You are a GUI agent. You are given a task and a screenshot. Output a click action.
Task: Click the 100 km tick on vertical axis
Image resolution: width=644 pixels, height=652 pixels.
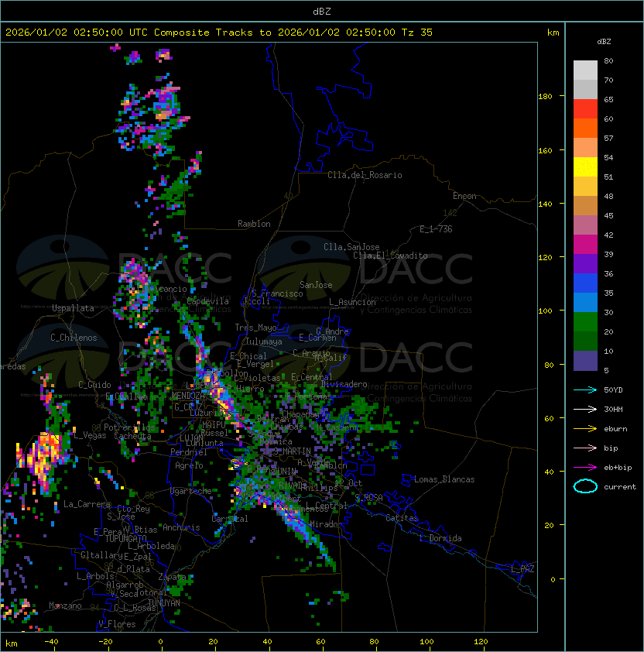[545, 311]
